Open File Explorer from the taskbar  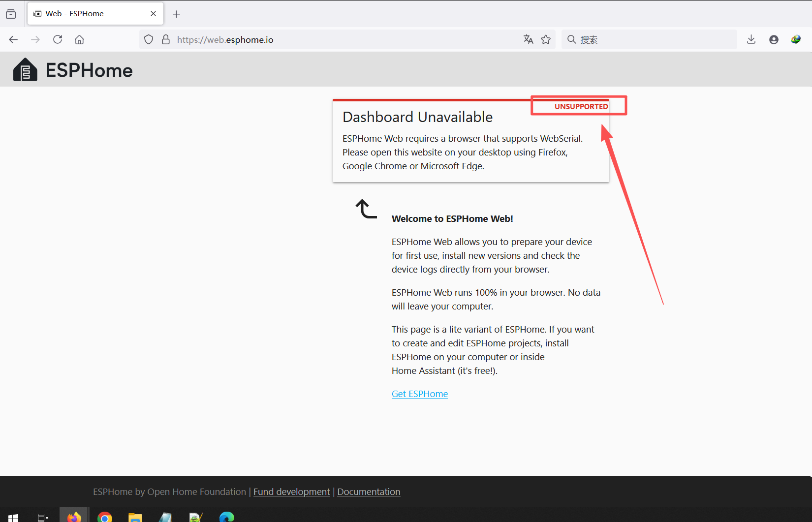pos(135,517)
